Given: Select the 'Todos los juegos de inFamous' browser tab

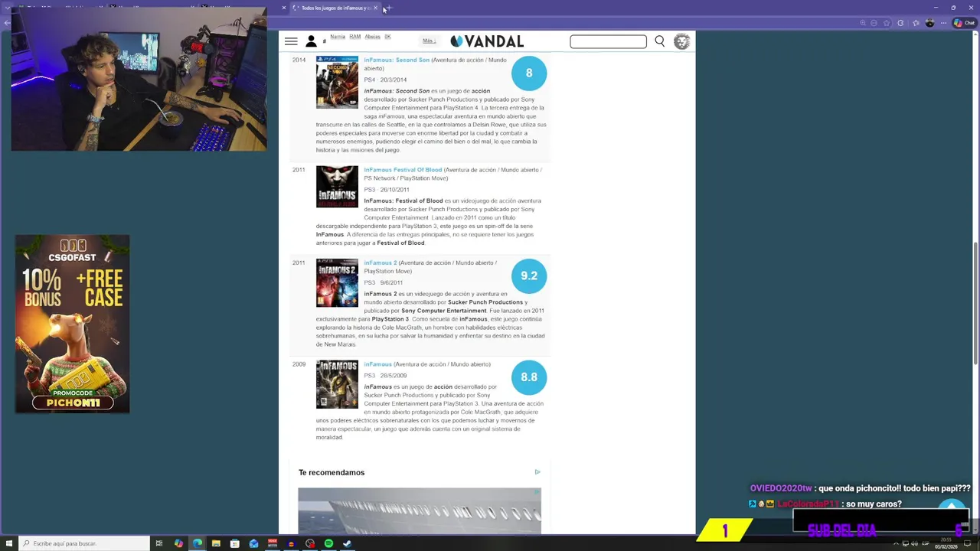Looking at the screenshot, I should tap(334, 8).
